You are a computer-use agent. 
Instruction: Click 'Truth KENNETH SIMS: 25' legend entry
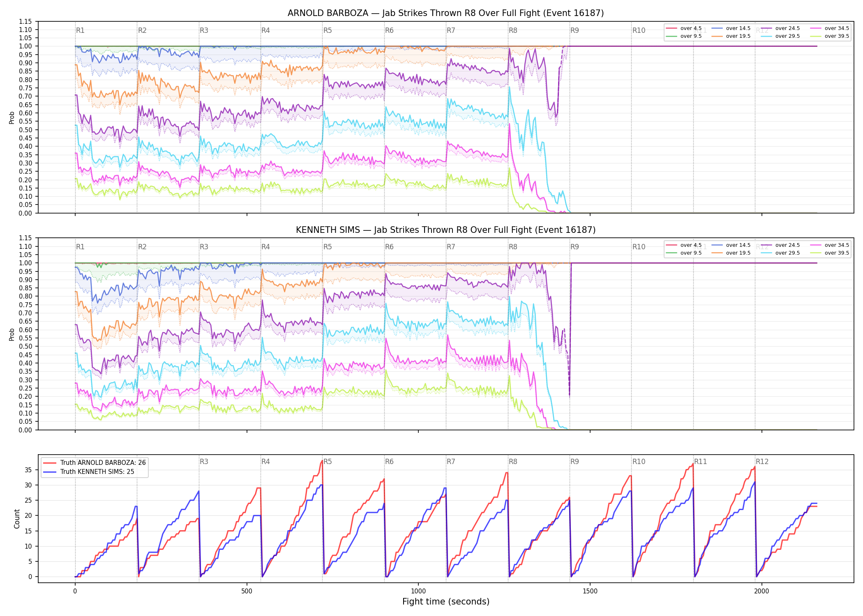click(x=89, y=471)
